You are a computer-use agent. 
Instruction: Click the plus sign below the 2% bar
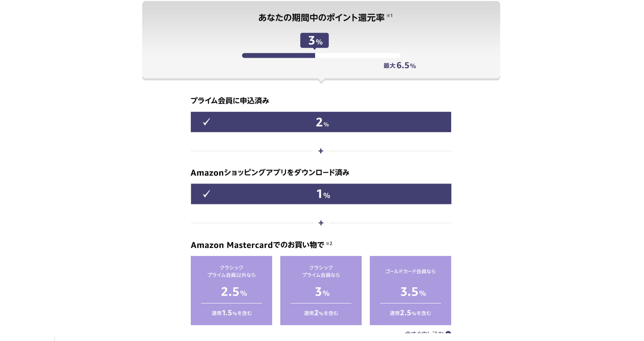pyautogui.click(x=321, y=151)
